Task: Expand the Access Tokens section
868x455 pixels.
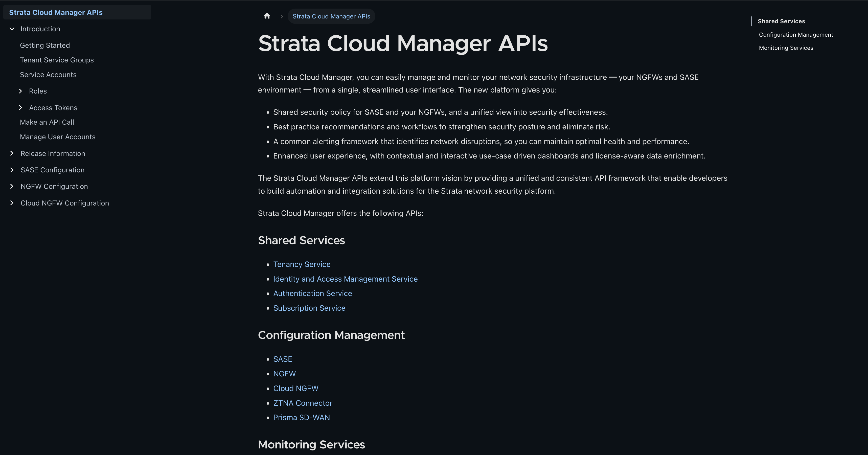Action: 20,107
